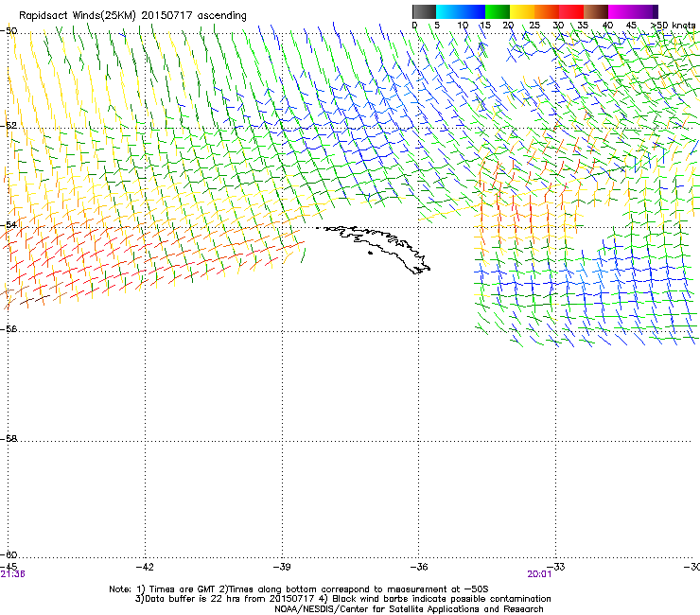
Task: Select the '-60' latitude axis label
Action: click(x=9, y=554)
